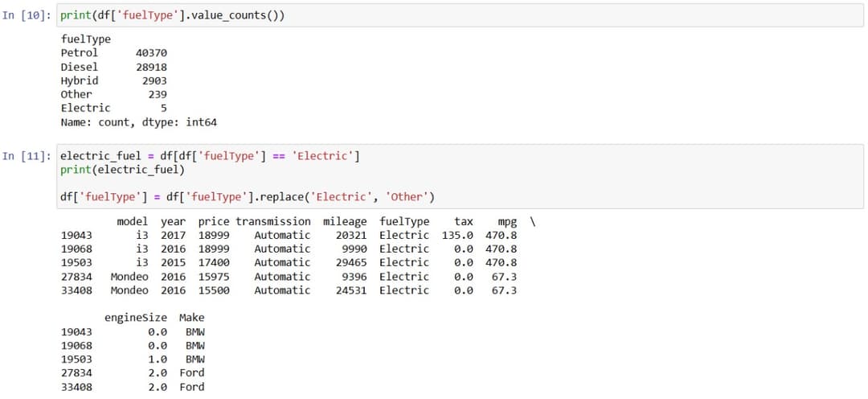
Task: Click the 'engineSize' column header
Action: coord(136,318)
